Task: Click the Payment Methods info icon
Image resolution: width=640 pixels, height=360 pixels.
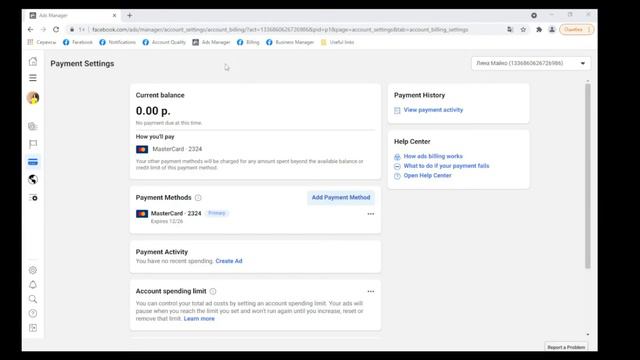Action: coord(198,198)
